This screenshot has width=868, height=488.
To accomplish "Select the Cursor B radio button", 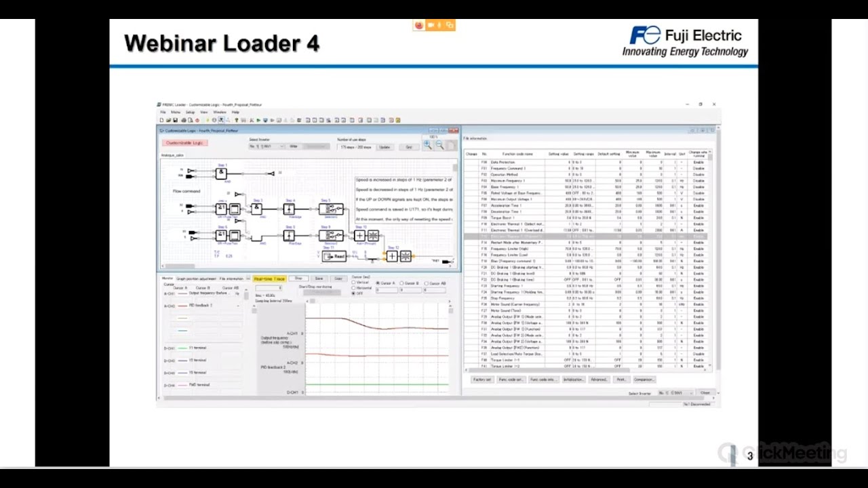I will point(402,283).
